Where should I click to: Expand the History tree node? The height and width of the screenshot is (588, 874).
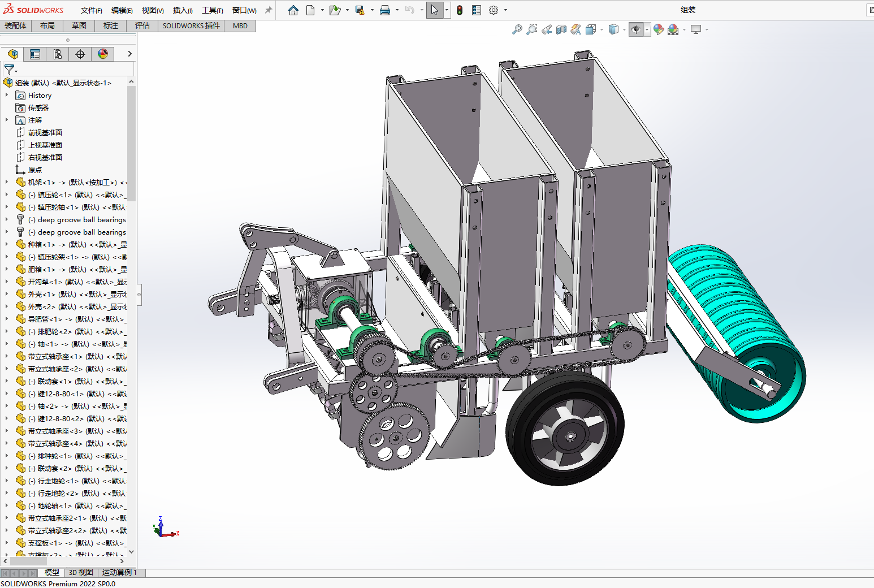point(7,95)
